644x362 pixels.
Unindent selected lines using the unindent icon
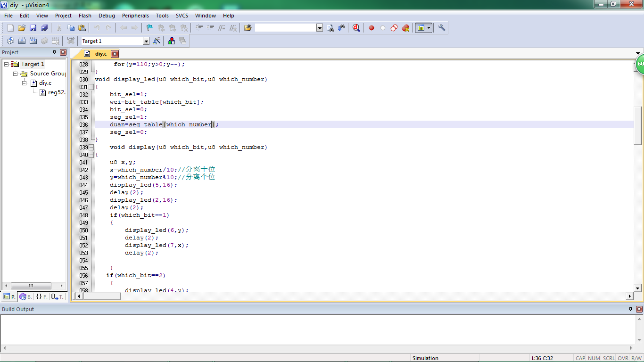pos(210,28)
